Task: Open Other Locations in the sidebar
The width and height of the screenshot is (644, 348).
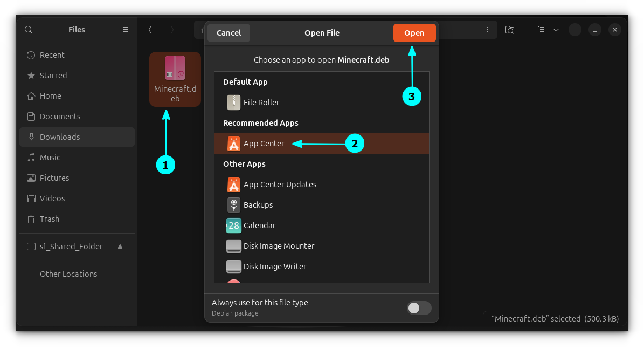Action: coord(77,274)
